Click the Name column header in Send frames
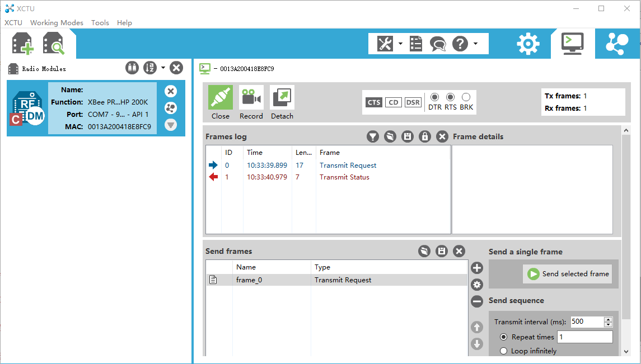The height and width of the screenshot is (364, 641). click(x=272, y=267)
